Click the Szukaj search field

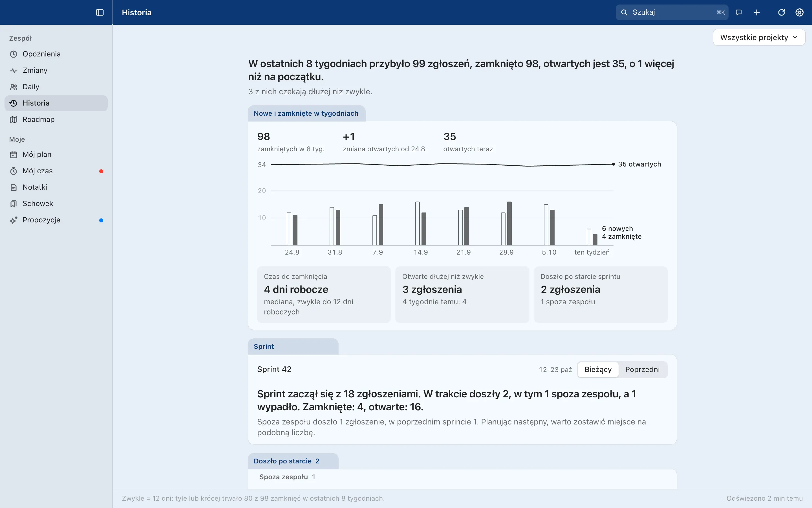672,12
